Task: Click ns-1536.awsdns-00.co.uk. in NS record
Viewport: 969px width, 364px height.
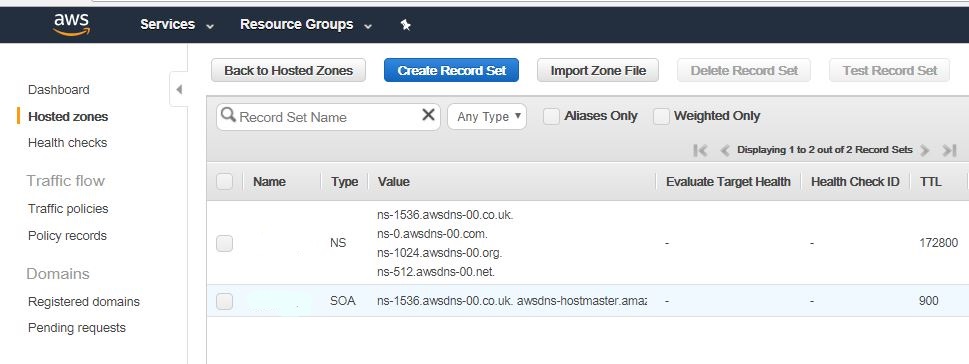Action: (445, 215)
